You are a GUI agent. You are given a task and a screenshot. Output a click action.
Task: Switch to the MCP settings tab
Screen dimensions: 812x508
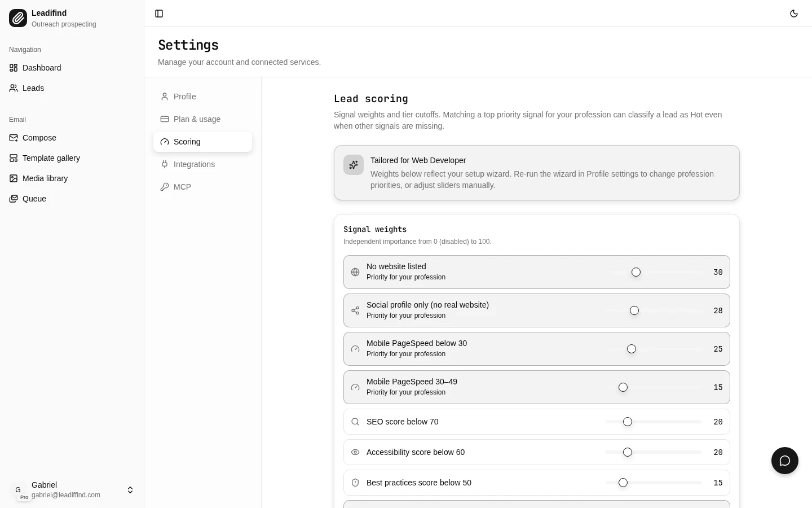(x=202, y=187)
